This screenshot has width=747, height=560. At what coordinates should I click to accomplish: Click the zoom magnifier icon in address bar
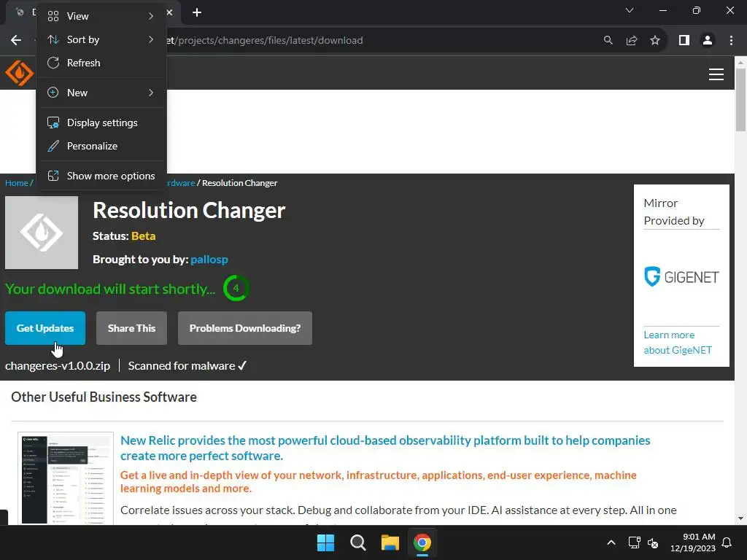pyautogui.click(x=608, y=41)
